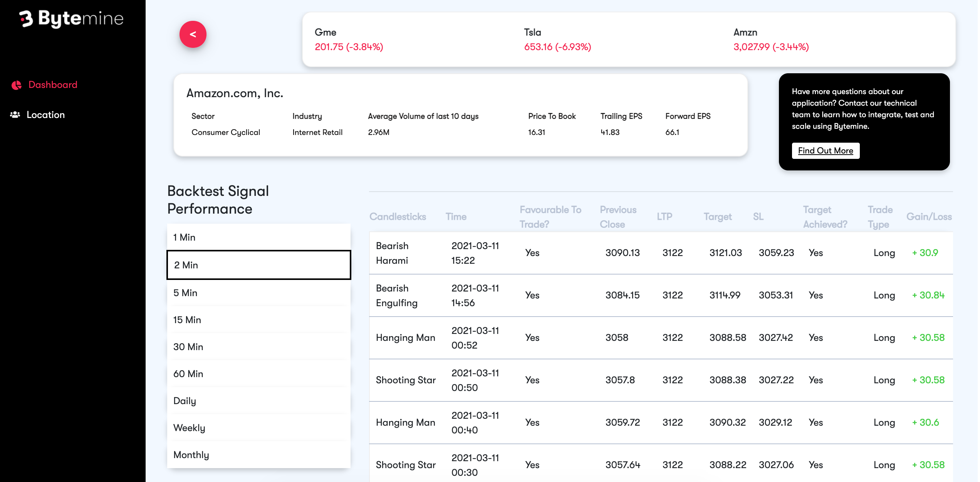
Task: Select the 1 Min timeframe
Action: [x=258, y=238]
